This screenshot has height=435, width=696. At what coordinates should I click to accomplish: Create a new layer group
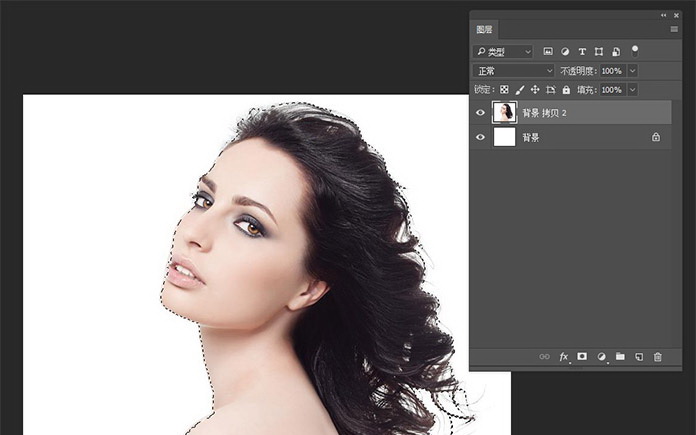[x=620, y=356]
